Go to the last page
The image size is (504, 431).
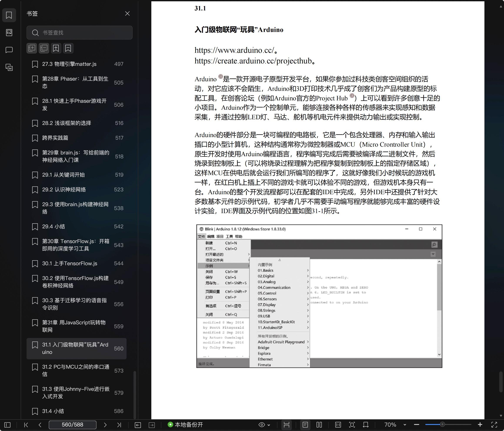[119, 425]
